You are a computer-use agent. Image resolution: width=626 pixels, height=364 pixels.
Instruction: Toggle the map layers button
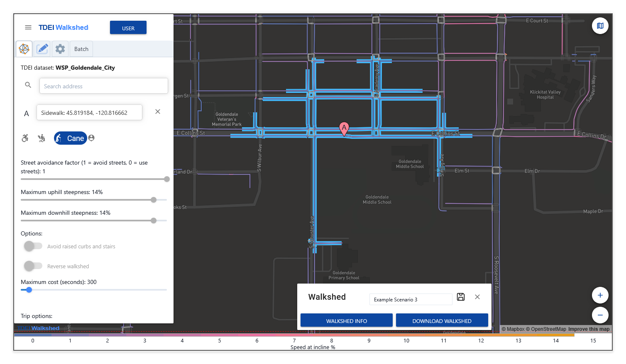[x=600, y=26]
